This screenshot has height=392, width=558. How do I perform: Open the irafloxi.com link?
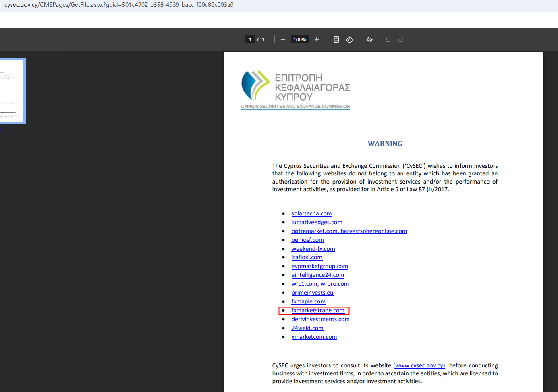tap(307, 257)
